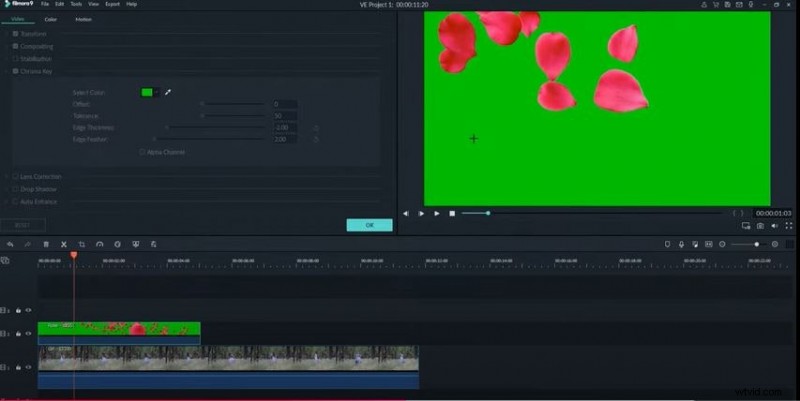
Task: Select the forest video clip on timeline
Action: (x=229, y=367)
